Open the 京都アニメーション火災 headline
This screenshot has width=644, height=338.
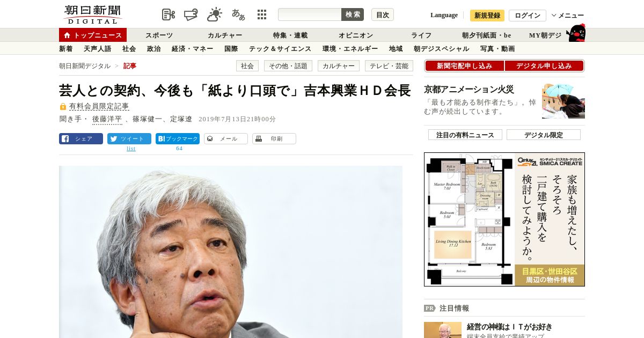(469, 90)
